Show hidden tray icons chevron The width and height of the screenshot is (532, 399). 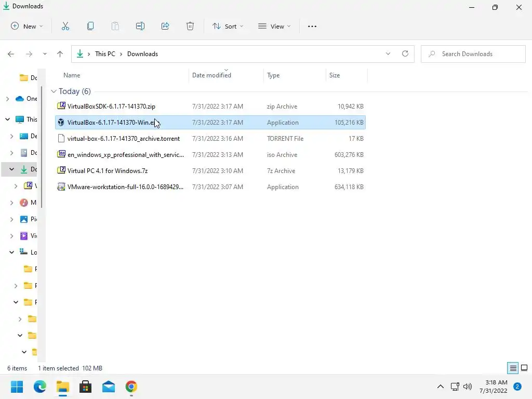click(x=441, y=387)
